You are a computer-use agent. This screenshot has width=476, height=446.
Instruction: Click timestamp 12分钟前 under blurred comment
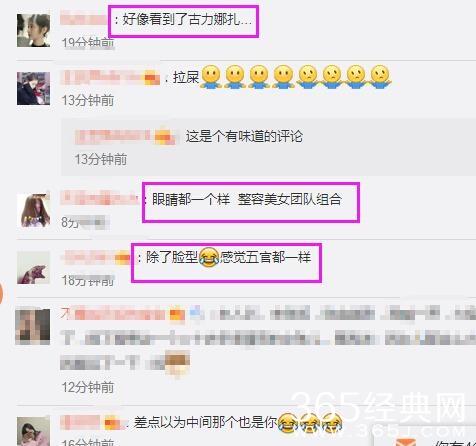88,387
